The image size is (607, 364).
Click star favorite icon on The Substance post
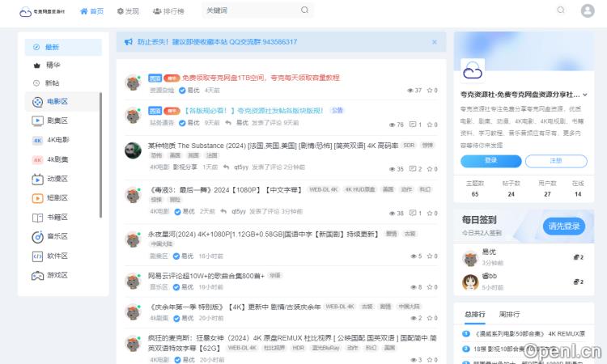coord(429,169)
